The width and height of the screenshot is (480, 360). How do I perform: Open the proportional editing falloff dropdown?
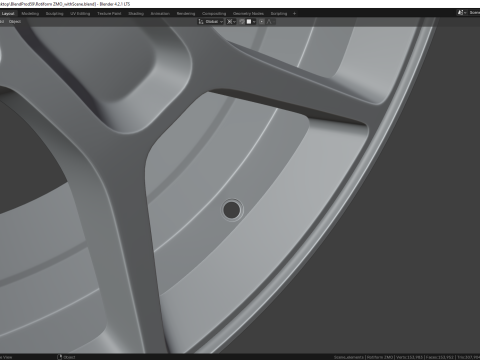click(x=270, y=22)
